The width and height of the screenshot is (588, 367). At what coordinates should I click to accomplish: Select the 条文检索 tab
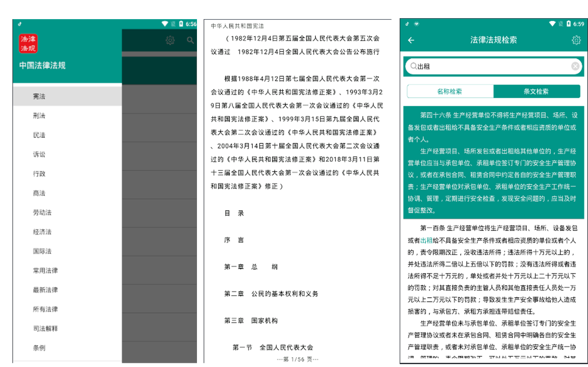[x=538, y=91]
